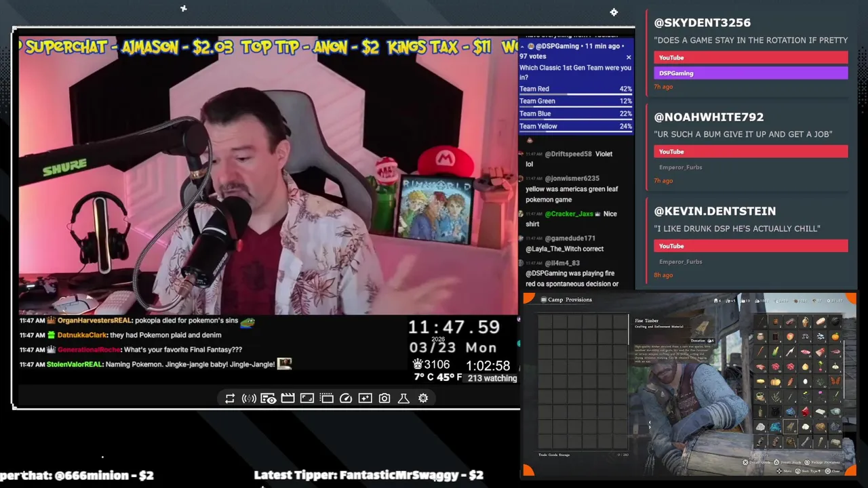Viewport: 868px width, 488px height.
Task: Select the garlic bulb inventory item
Action: [x=835, y=367]
